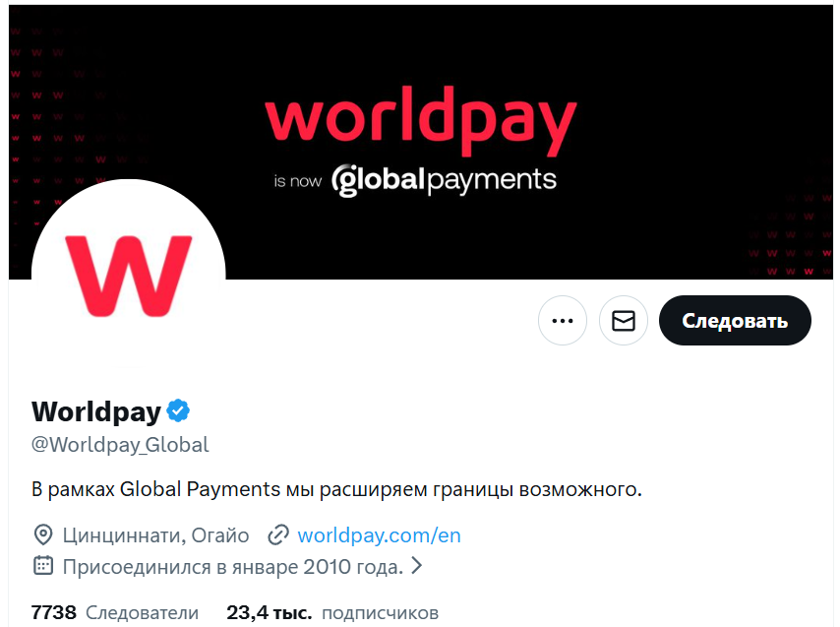Click the Следовать follow button
840x627 pixels.
(x=735, y=321)
